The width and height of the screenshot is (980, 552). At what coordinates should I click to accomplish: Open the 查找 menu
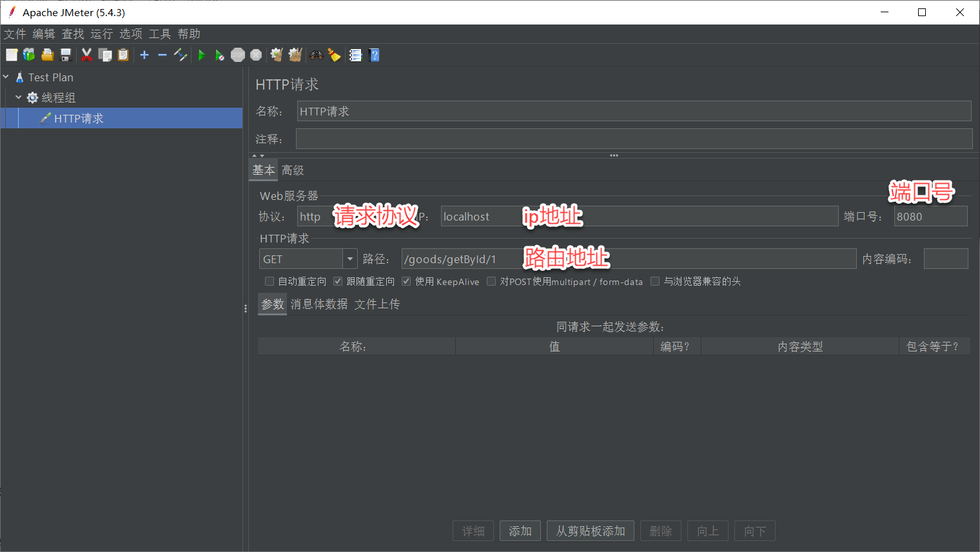click(x=73, y=34)
